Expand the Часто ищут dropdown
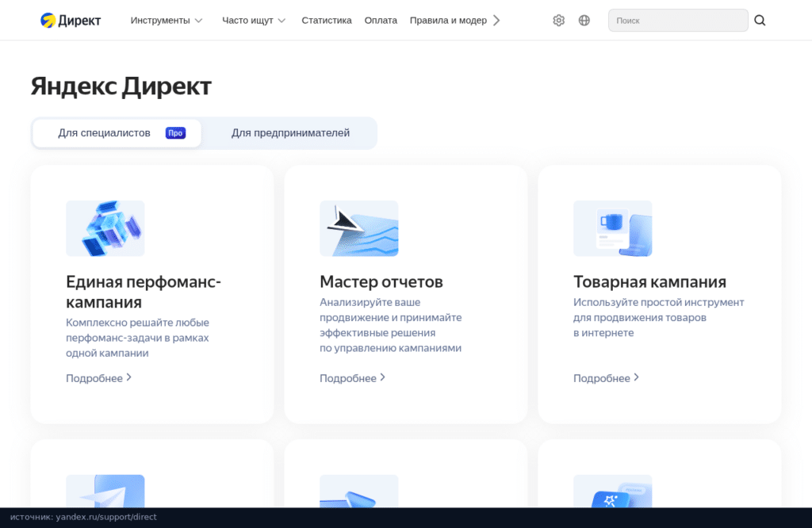 (x=254, y=20)
